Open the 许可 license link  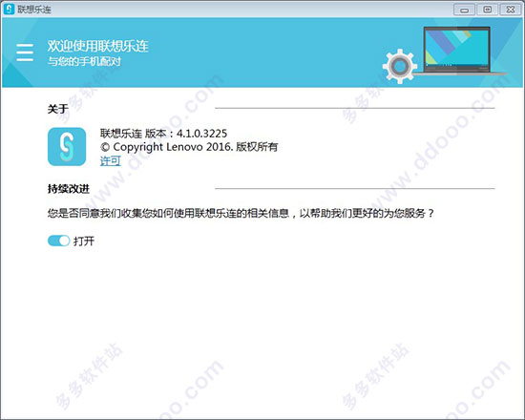111,160
